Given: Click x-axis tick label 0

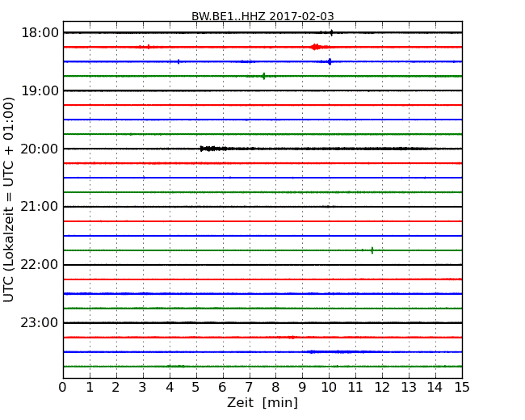Looking at the screenshot, I should 63,388.
